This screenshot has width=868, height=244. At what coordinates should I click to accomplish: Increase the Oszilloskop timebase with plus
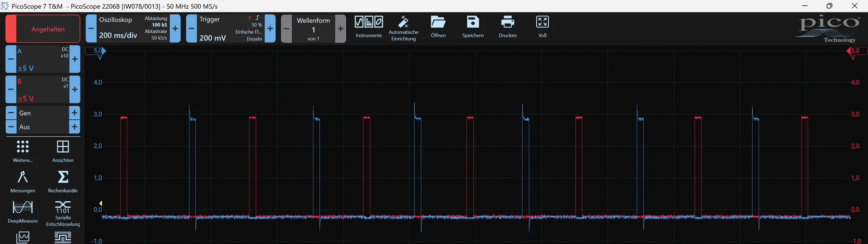[x=175, y=28]
